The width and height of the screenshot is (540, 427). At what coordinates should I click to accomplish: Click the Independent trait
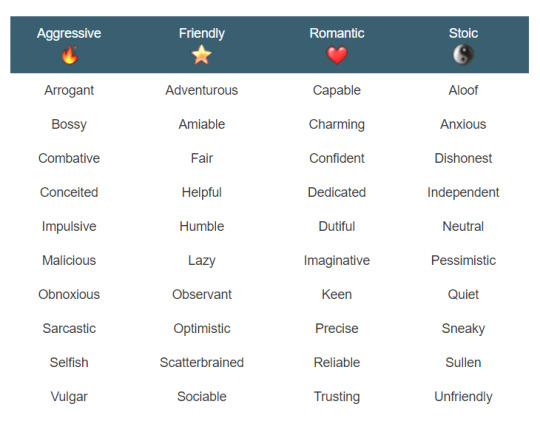(x=463, y=193)
